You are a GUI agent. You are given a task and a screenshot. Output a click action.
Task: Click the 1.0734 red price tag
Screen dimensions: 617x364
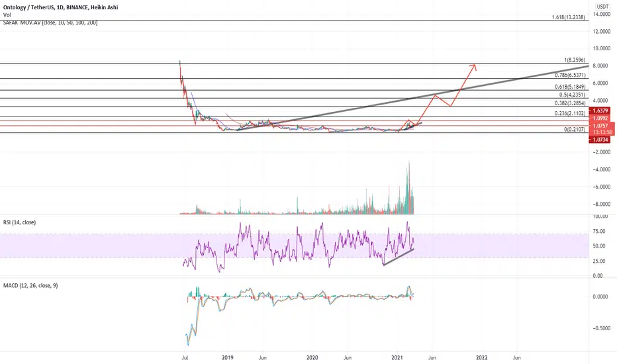pyautogui.click(x=600, y=140)
